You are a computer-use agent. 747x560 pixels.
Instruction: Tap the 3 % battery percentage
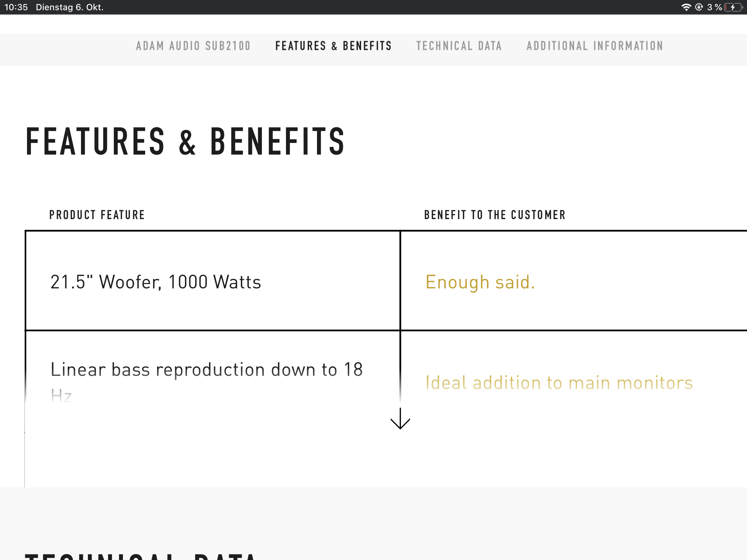coord(714,7)
